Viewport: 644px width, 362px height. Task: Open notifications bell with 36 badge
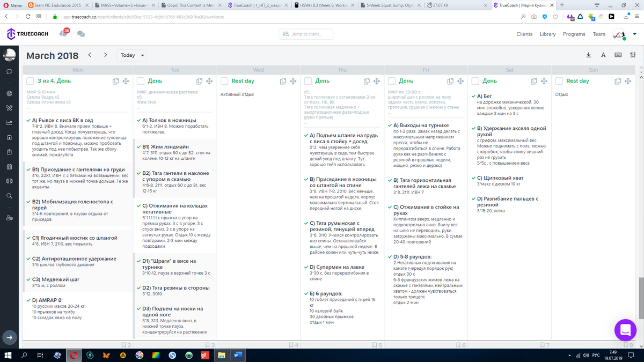coord(64,33)
